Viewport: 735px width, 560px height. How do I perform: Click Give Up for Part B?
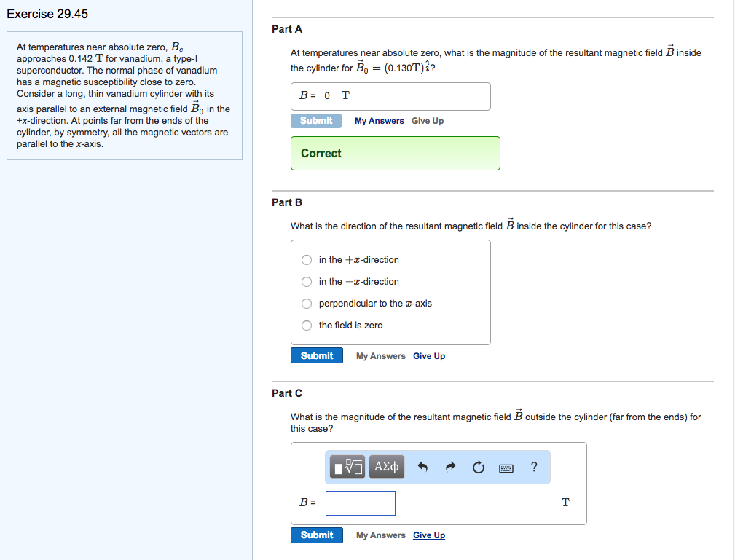coord(428,355)
